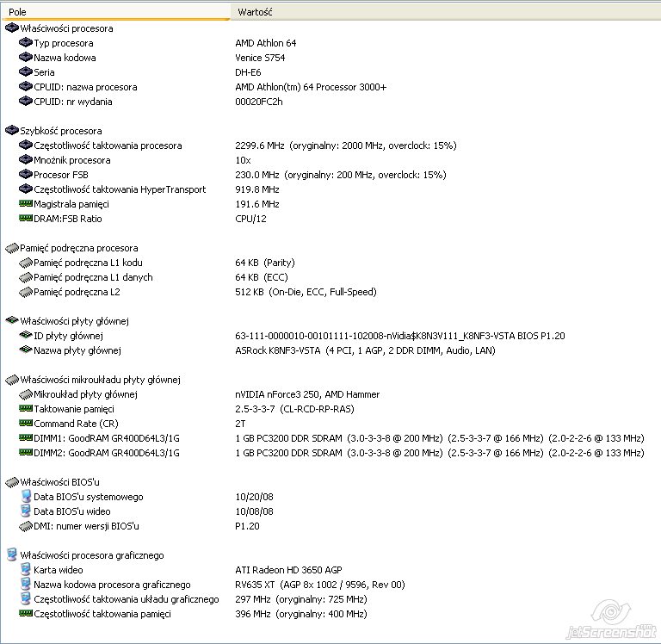
Task: Select the Właściwości procesora group row
Action: tap(59, 28)
